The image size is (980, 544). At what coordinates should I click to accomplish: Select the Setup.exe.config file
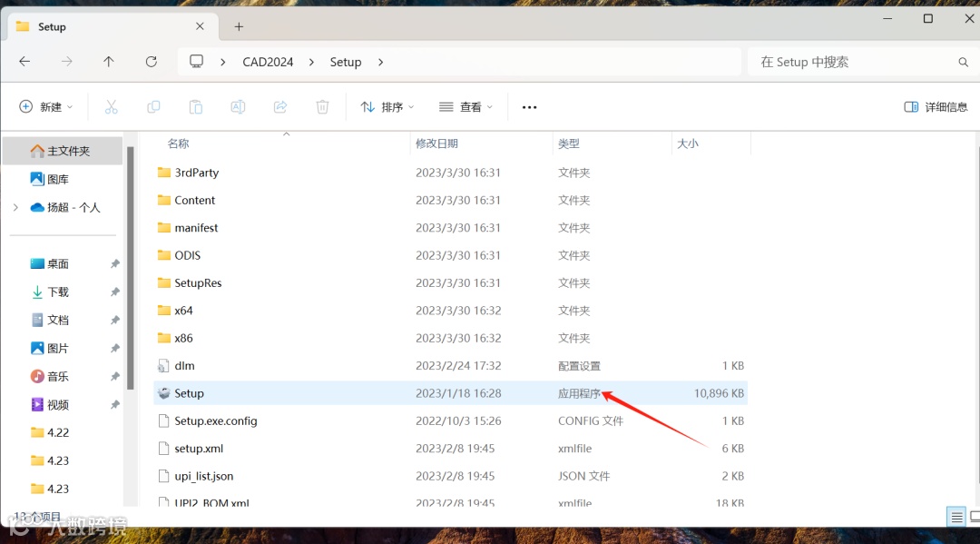pos(451,420)
